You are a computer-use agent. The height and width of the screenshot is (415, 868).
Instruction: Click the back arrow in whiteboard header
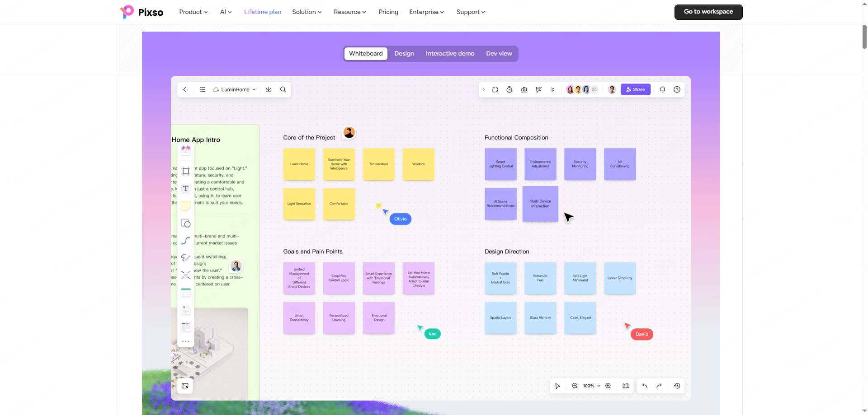[185, 89]
